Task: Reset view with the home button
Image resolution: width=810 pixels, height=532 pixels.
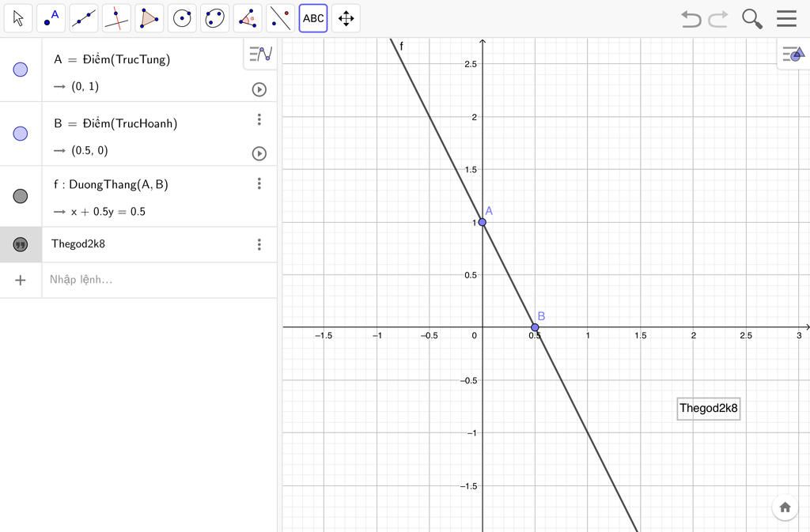Action: 785,507
